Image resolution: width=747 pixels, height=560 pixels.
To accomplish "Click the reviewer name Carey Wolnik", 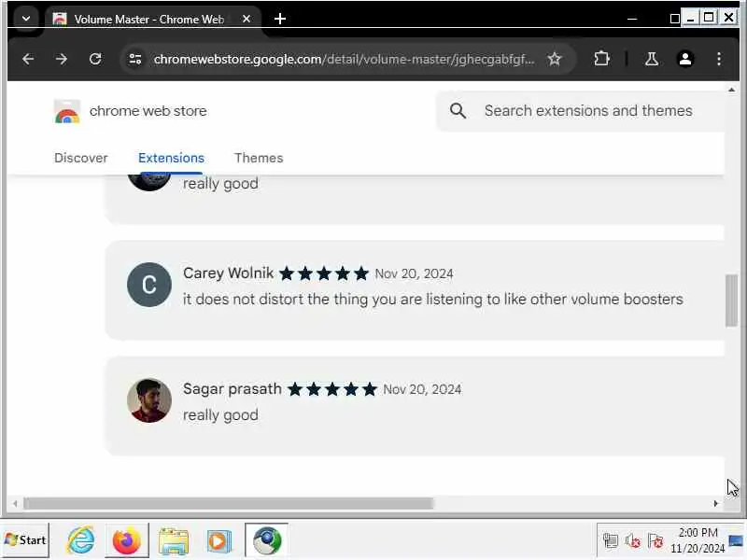I will [x=228, y=273].
